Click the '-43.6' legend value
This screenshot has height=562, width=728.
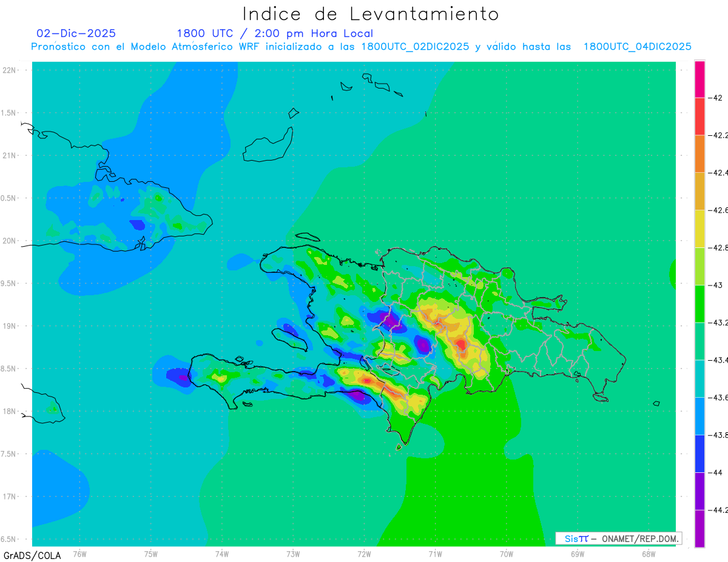(719, 398)
